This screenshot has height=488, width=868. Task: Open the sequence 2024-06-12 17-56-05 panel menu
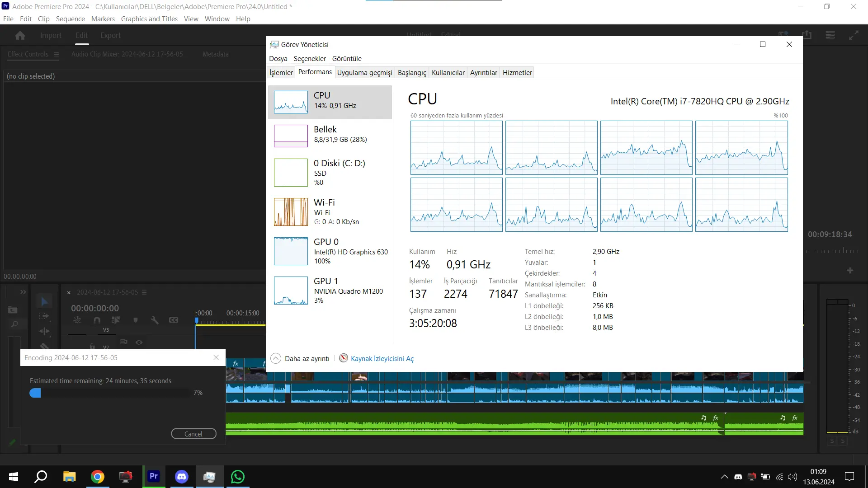point(144,292)
